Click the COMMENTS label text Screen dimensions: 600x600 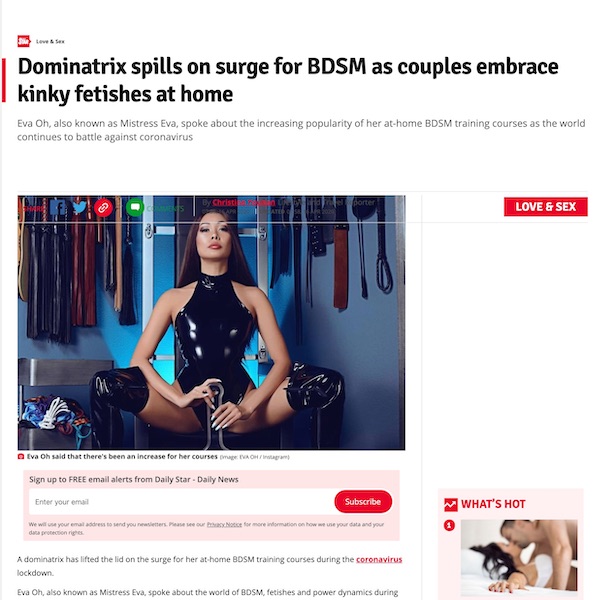(165, 209)
